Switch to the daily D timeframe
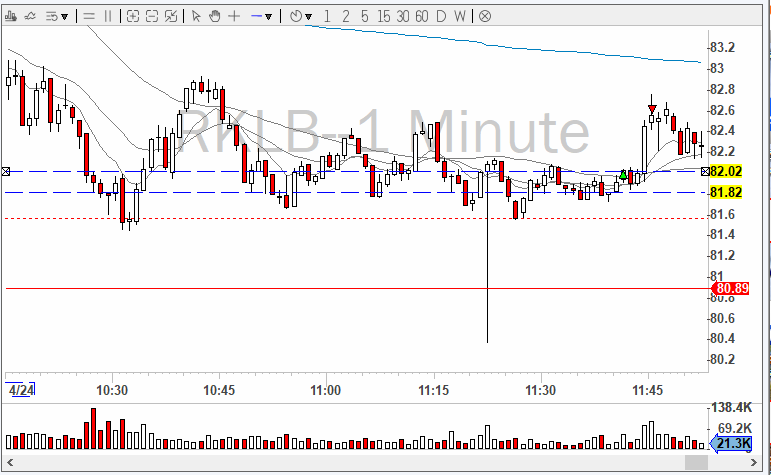 pyautogui.click(x=441, y=16)
